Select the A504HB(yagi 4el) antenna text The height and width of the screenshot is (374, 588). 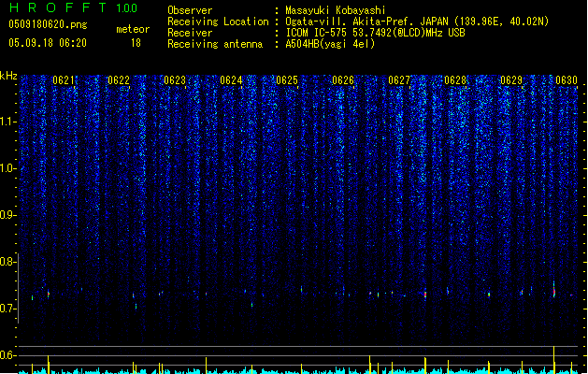tap(330, 44)
